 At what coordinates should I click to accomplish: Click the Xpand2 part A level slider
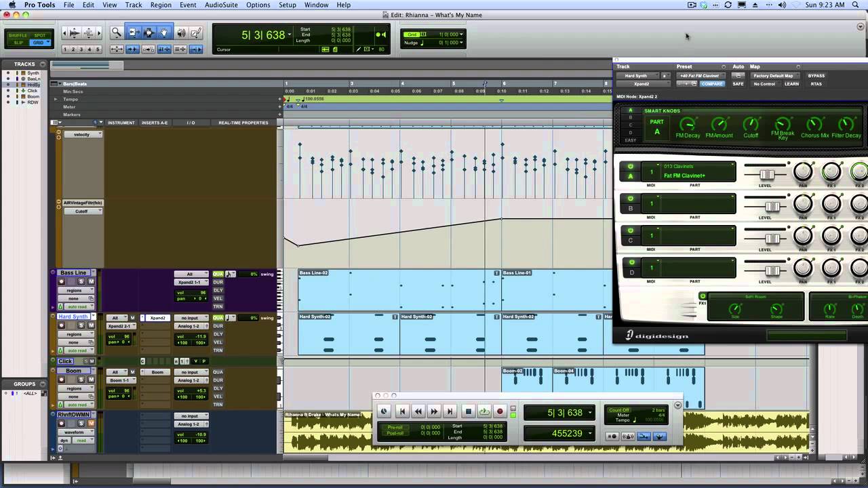click(x=766, y=174)
